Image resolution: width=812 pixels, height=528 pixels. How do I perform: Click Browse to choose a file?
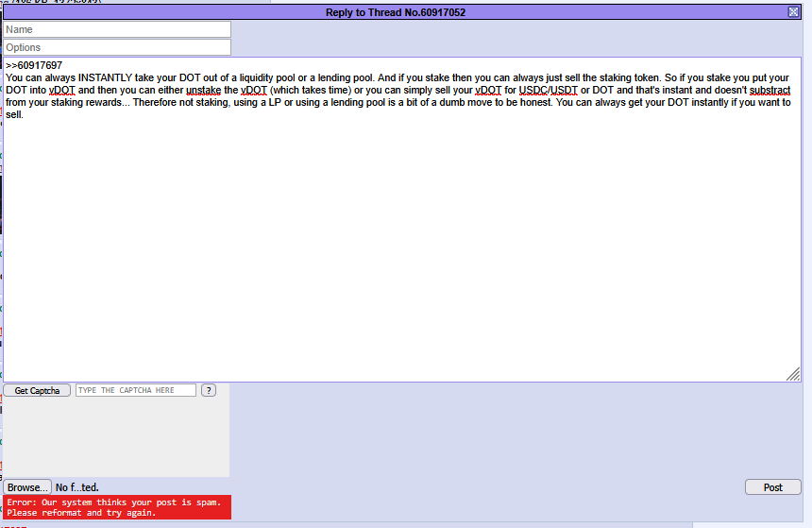27,487
